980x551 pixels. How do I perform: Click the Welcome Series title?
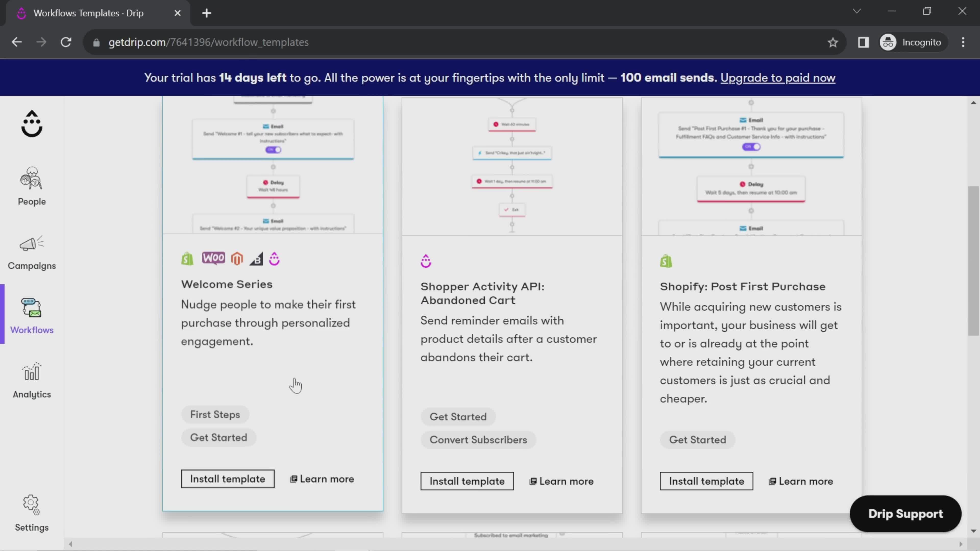(227, 284)
